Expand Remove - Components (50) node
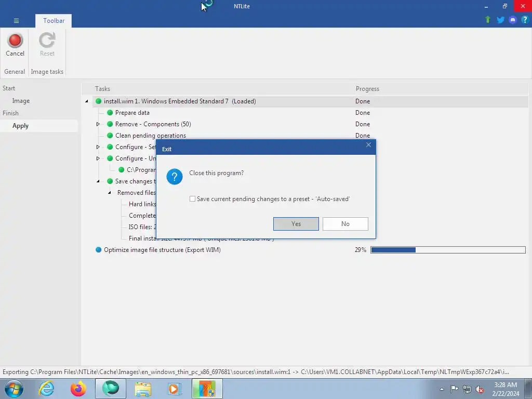The height and width of the screenshot is (399, 532). (x=98, y=124)
